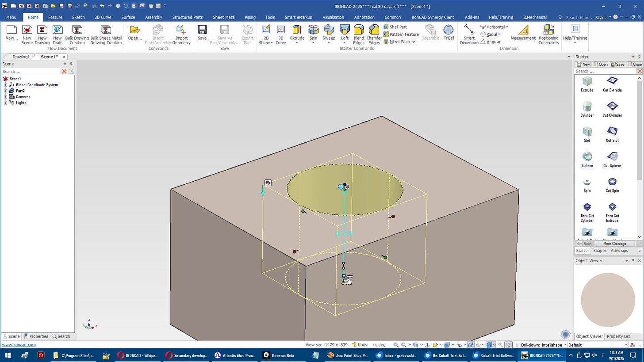Image resolution: width=644 pixels, height=362 pixels.
Task: Open the www.ironcad.com link
Action: click(x=19, y=345)
